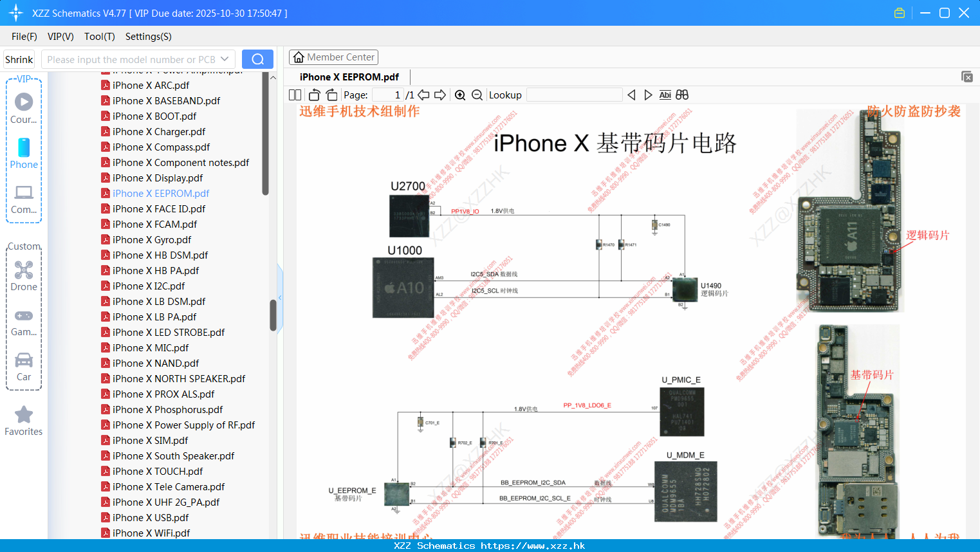Open iPhone X MIC.pdf
This screenshot has width=980, height=552.
click(151, 347)
